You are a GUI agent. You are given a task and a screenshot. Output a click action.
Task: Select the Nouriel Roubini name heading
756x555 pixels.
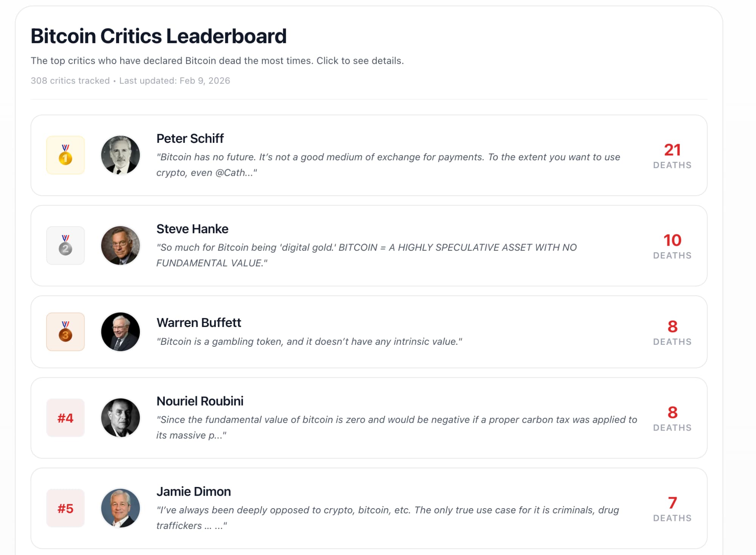click(200, 401)
